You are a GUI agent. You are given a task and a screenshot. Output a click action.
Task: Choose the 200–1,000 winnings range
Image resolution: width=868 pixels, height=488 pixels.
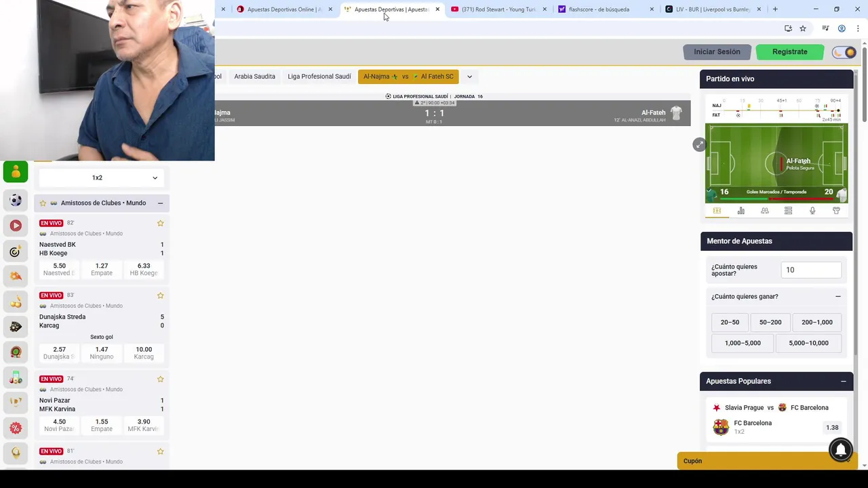coord(817,323)
